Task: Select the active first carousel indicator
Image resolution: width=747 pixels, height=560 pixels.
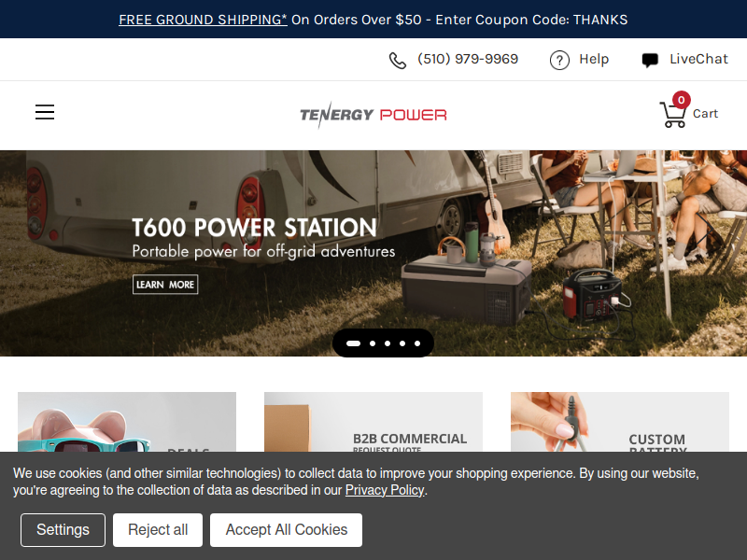Action: [353, 343]
